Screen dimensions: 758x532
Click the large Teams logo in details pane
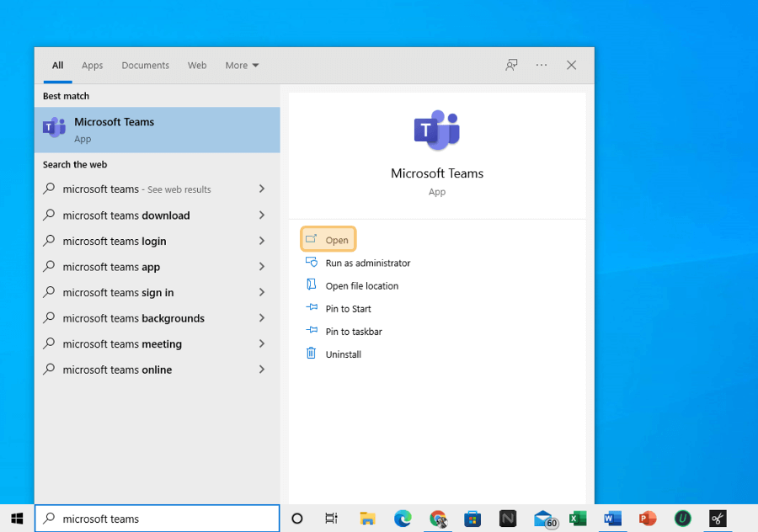pyautogui.click(x=437, y=130)
